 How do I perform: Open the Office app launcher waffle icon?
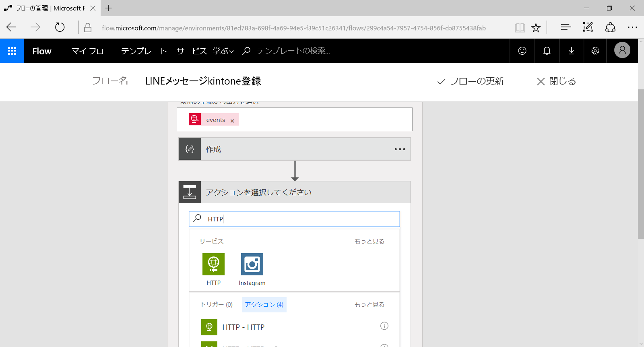pyautogui.click(x=12, y=51)
